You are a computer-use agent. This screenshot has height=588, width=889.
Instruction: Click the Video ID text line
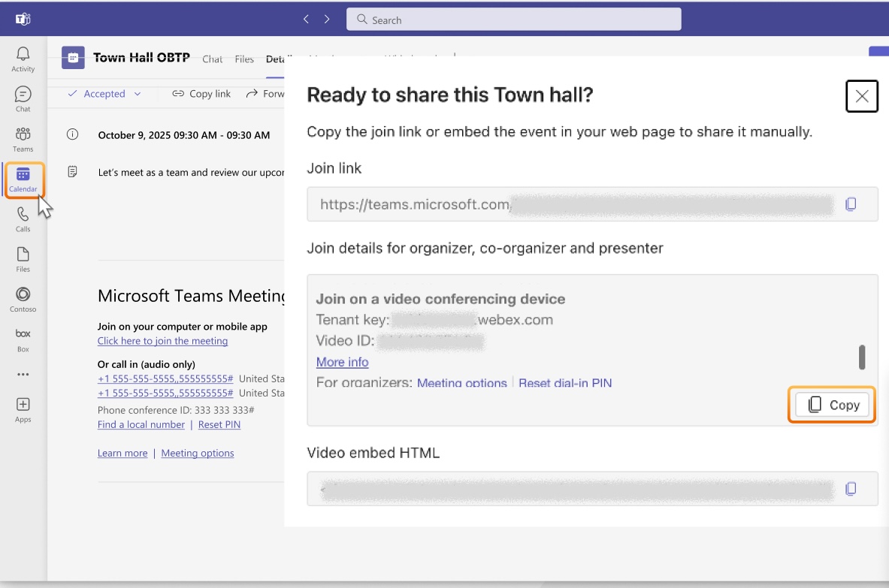[x=400, y=341]
